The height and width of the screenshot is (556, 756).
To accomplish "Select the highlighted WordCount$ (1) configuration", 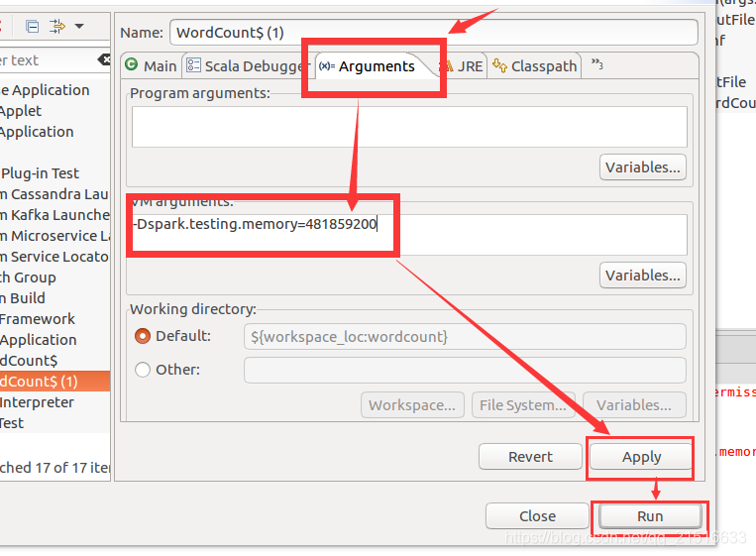I will coord(54,381).
